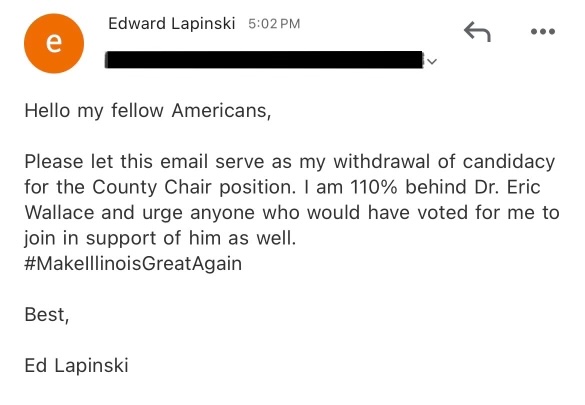This screenshot has width=585, height=405.
Task: Select the 5:02 PM timestamp
Action: (274, 24)
